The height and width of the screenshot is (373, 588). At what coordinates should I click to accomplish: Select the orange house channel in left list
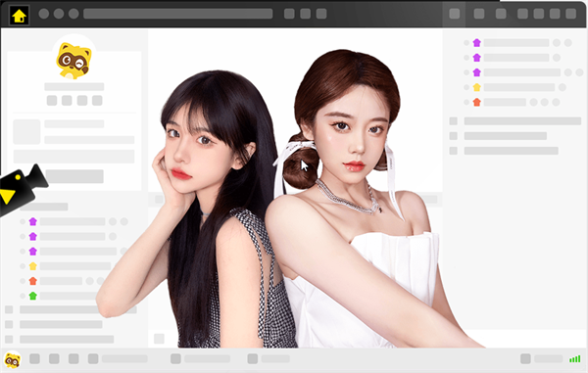[33, 281]
